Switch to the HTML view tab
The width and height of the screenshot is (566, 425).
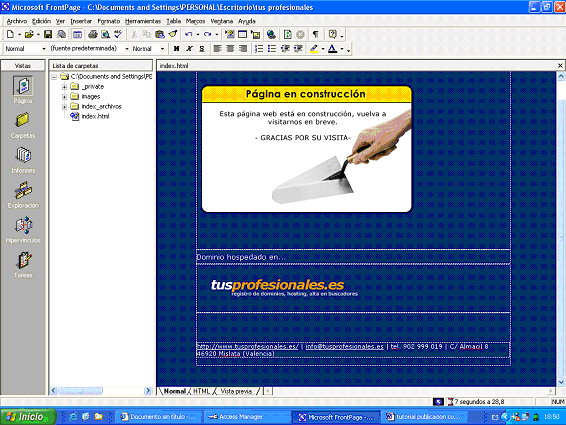pyautogui.click(x=201, y=391)
